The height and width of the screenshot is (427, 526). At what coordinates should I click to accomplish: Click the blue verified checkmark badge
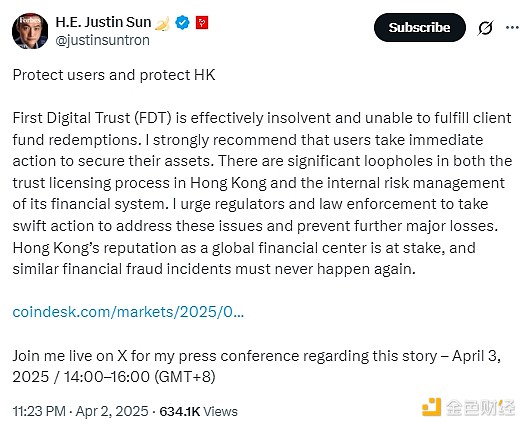pyautogui.click(x=182, y=22)
